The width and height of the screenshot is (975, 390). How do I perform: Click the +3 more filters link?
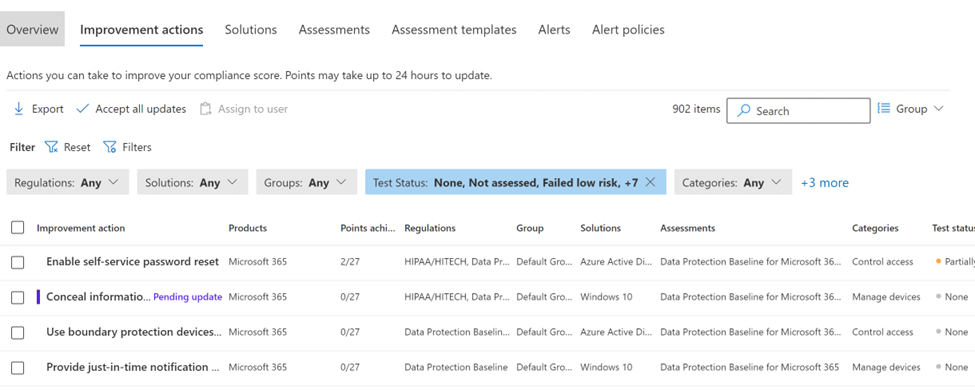[x=825, y=183]
